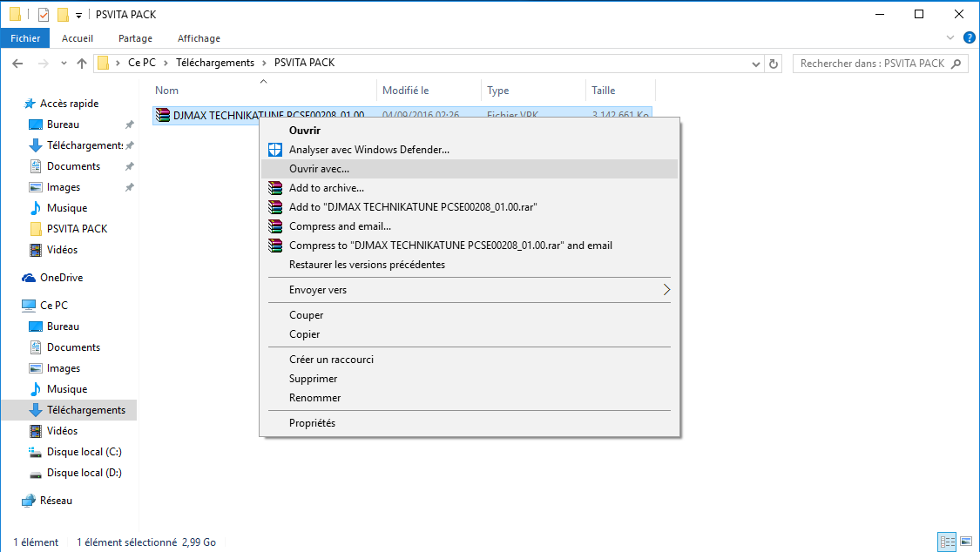Image resolution: width=980 pixels, height=552 pixels.
Task: Open Disque local (C:) drive
Action: [x=84, y=452]
